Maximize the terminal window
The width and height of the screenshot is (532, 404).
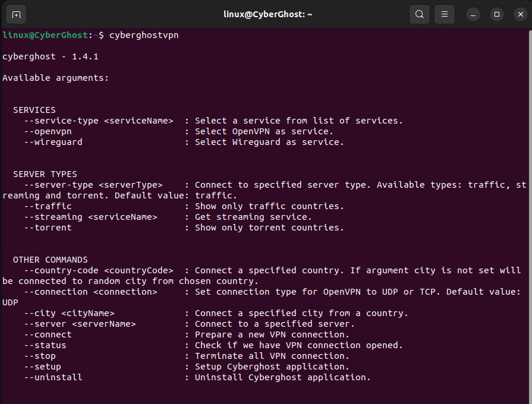(x=497, y=14)
